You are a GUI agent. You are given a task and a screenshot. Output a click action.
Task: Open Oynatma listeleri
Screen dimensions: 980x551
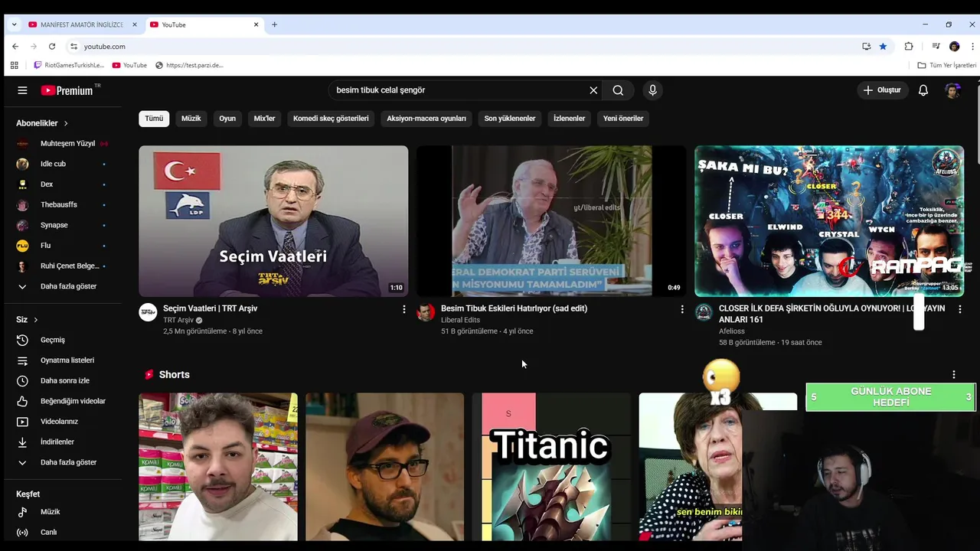pyautogui.click(x=63, y=360)
